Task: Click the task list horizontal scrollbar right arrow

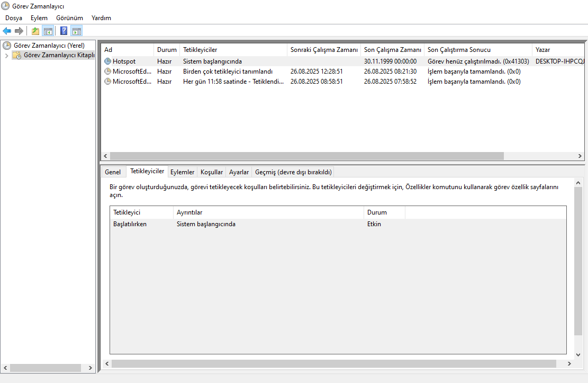Action: point(580,156)
